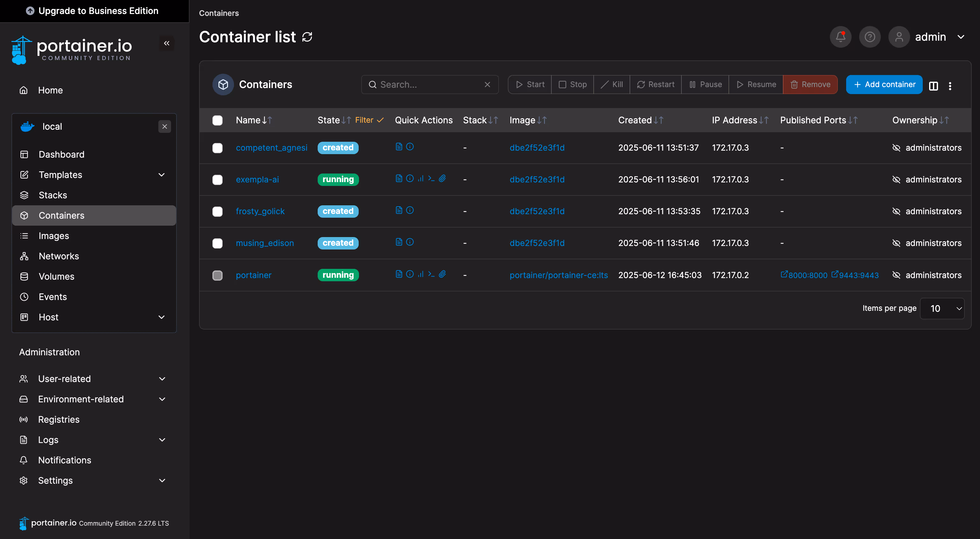Click the Add container button
980x539 pixels.
[884, 85]
